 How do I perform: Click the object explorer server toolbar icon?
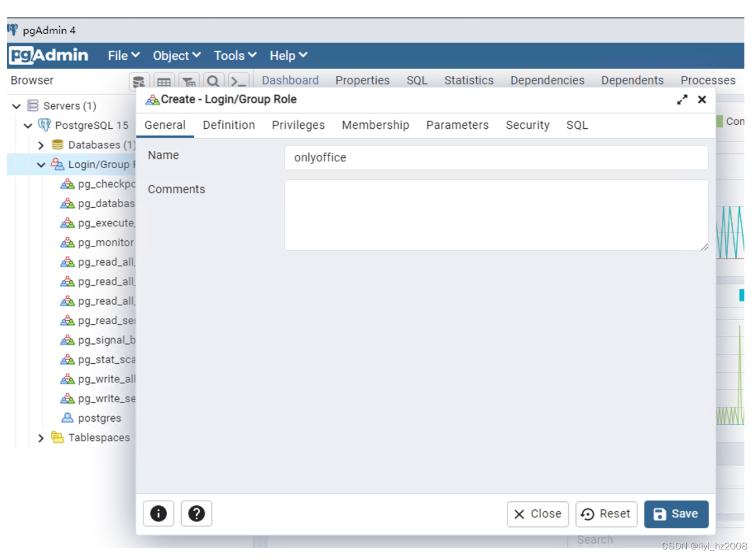(139, 82)
